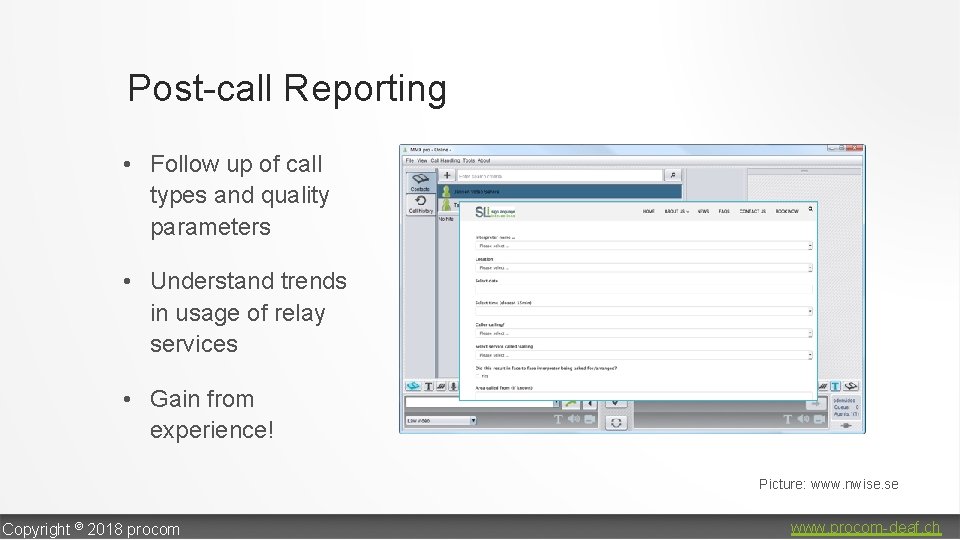Click the left keyboard icon beside the T

tap(441, 386)
